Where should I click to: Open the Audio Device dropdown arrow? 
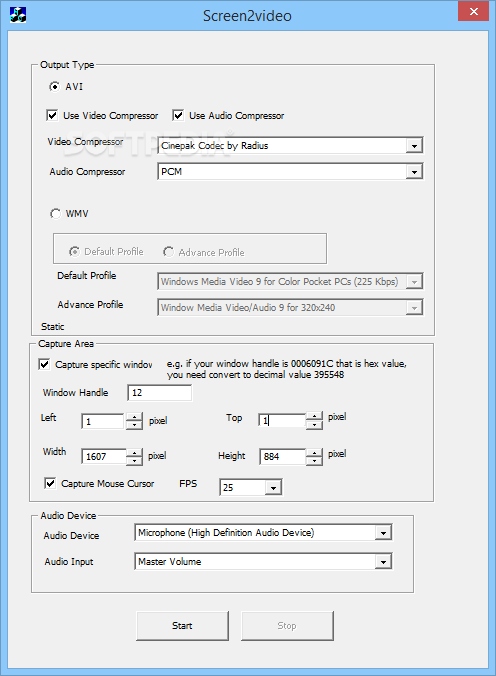[x=383, y=533]
